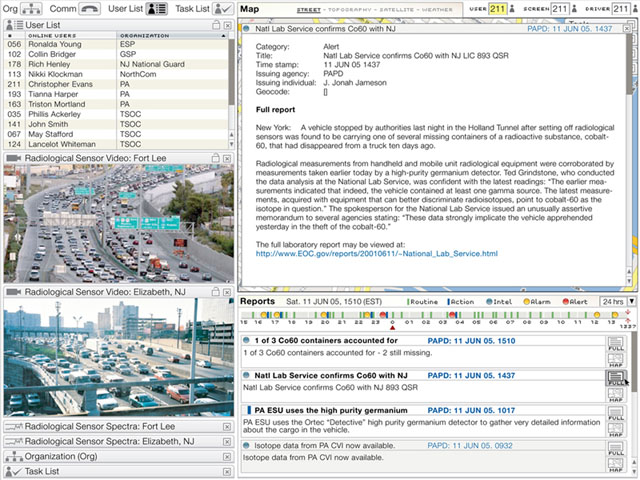The width and height of the screenshot is (640, 480).
Task: Click person icon next to Screen field
Action: click(574, 9)
